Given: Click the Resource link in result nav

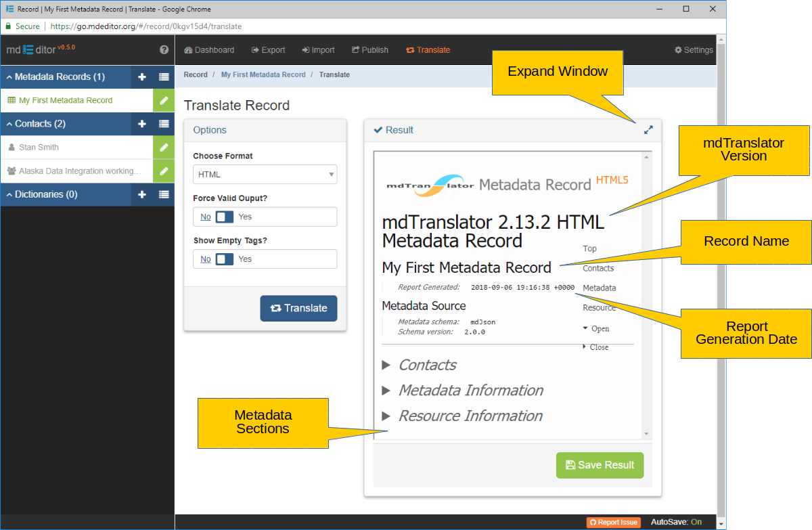Looking at the screenshot, I should 599,307.
